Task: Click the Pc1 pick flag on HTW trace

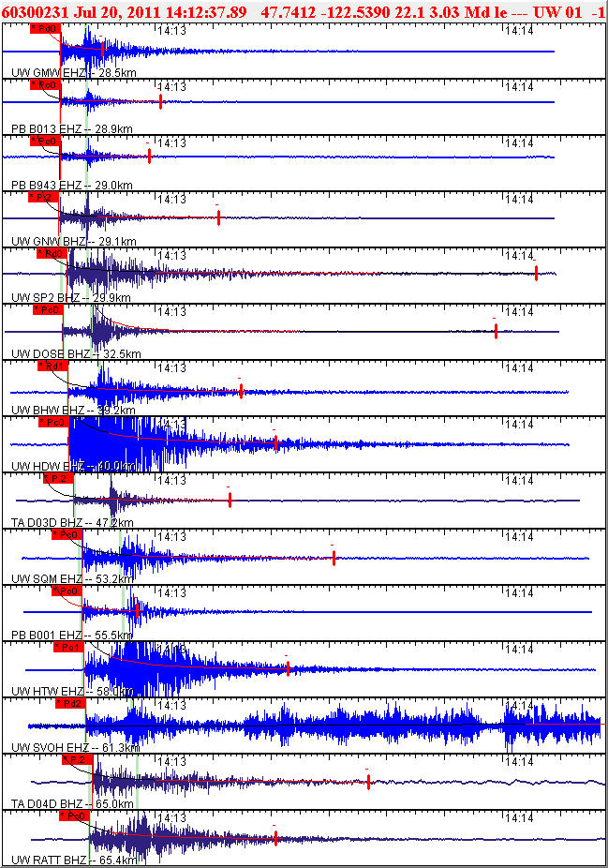Action: pyautogui.click(x=68, y=647)
